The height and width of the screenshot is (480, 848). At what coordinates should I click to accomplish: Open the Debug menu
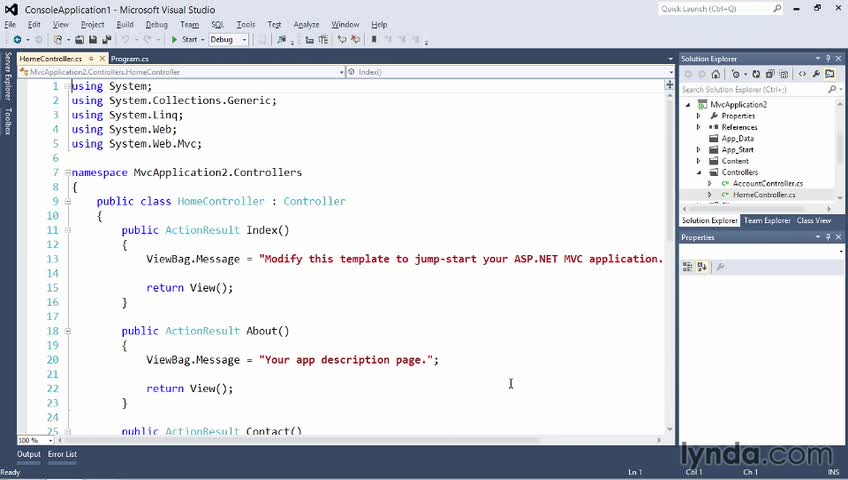click(x=156, y=24)
